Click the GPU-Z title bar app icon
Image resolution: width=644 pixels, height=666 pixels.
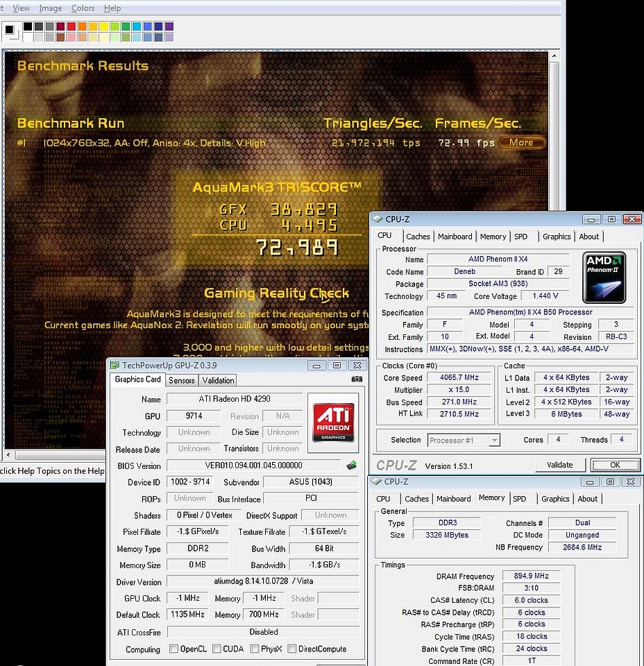click(115, 365)
